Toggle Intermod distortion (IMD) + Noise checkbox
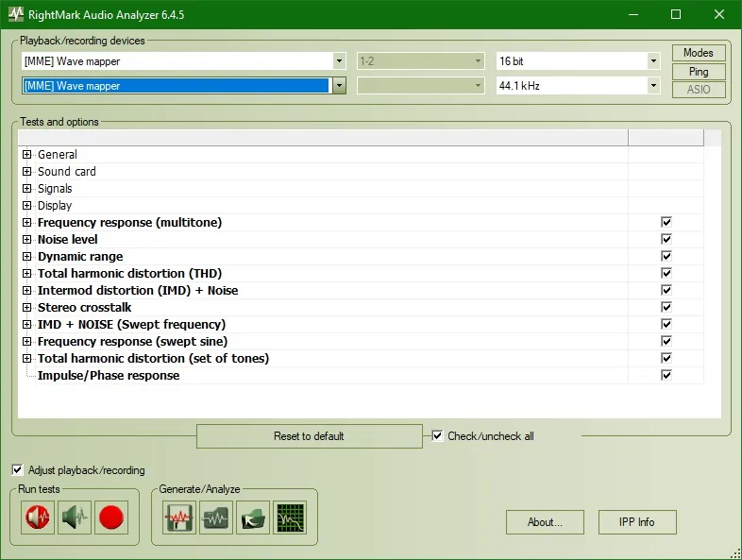Viewport: 742px width, 560px height. [666, 290]
